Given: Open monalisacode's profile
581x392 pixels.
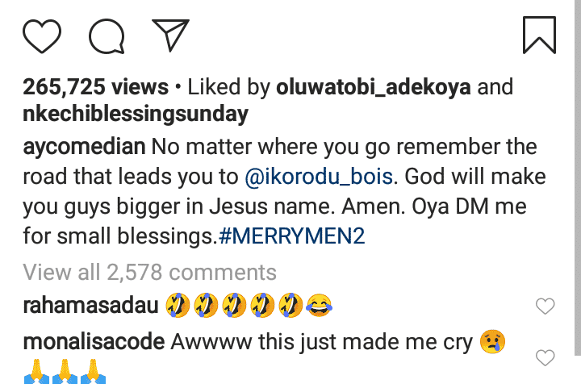Looking at the screenshot, I should pos(94,342).
